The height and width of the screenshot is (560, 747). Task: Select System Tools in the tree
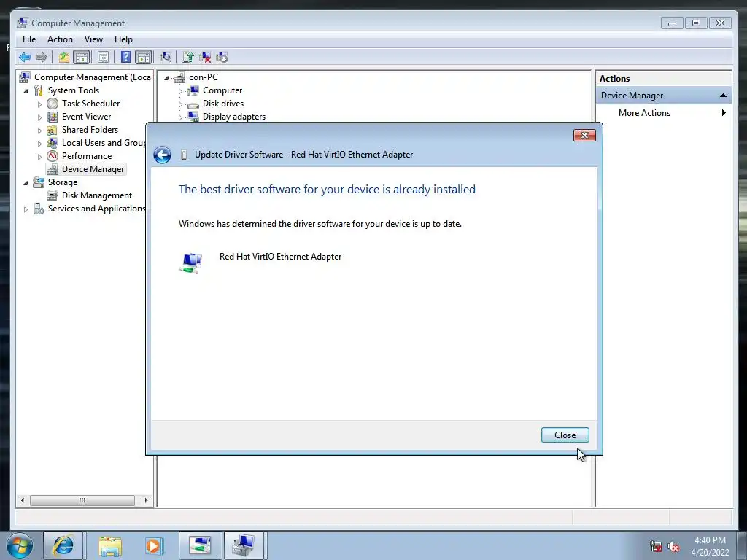pos(74,90)
